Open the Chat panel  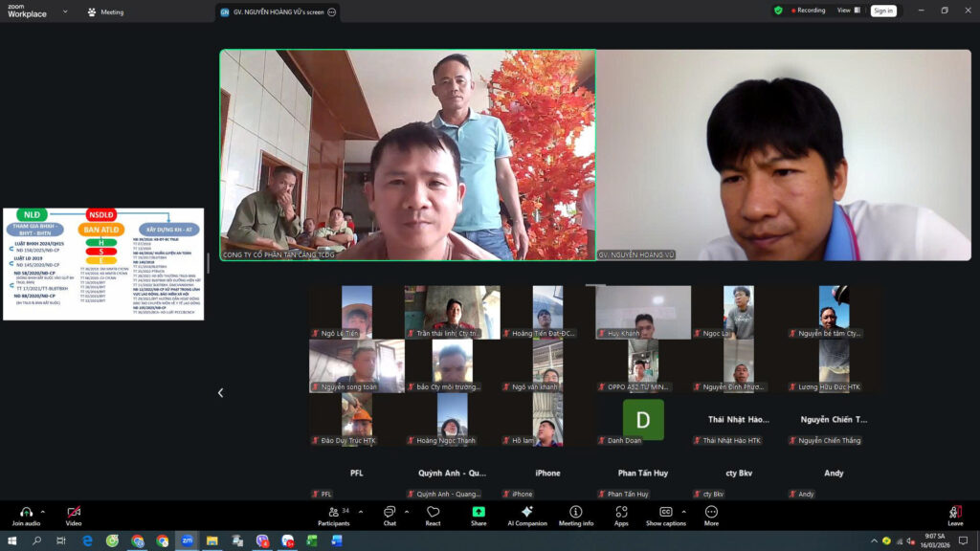390,512
